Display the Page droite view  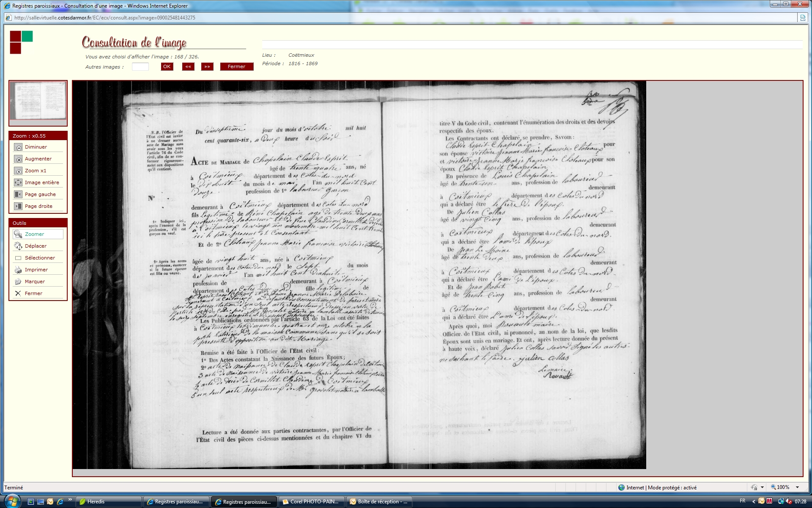pyautogui.click(x=18, y=206)
